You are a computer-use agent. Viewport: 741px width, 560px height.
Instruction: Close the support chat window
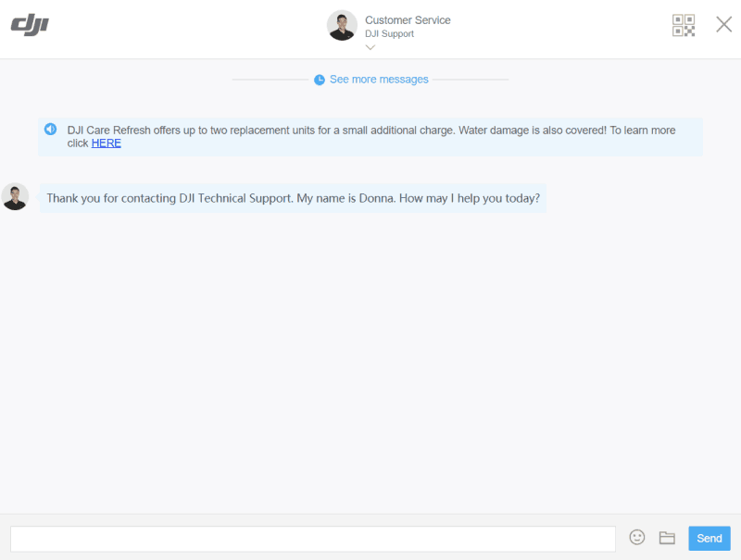(x=723, y=24)
